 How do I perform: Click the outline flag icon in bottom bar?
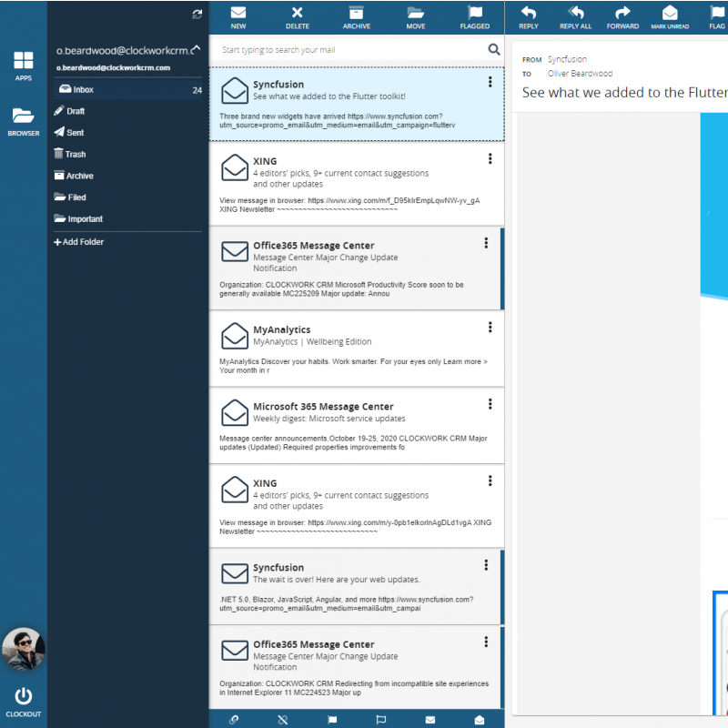tap(380, 720)
